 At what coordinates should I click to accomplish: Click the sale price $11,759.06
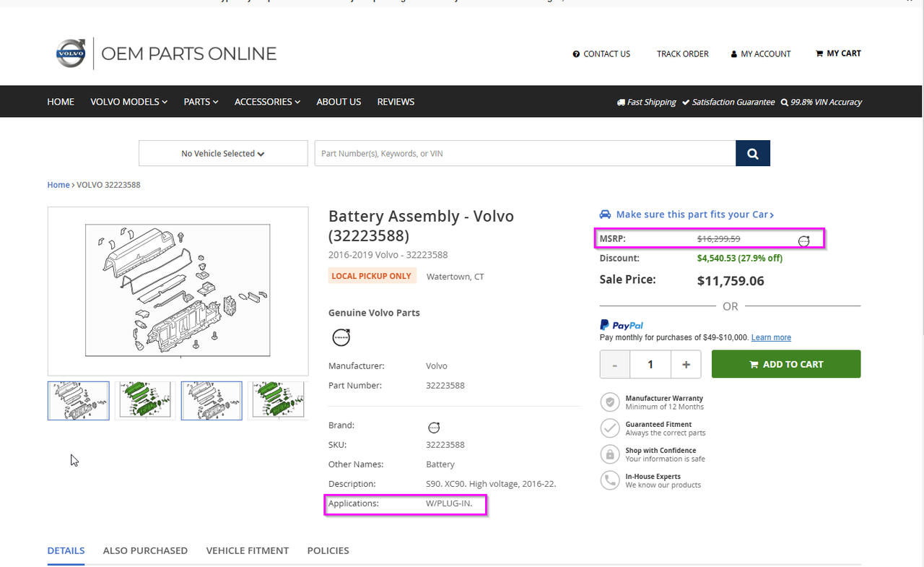point(731,281)
